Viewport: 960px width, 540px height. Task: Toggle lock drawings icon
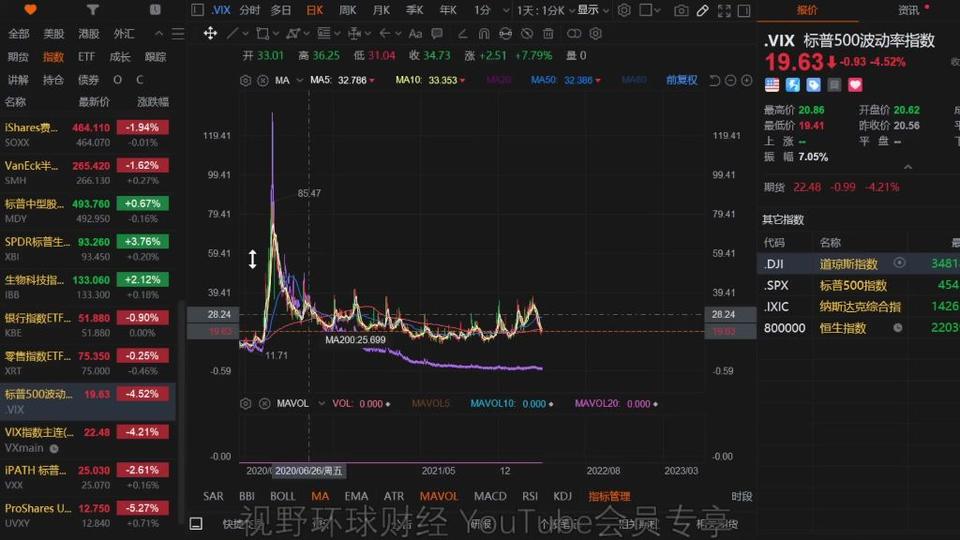505,34
